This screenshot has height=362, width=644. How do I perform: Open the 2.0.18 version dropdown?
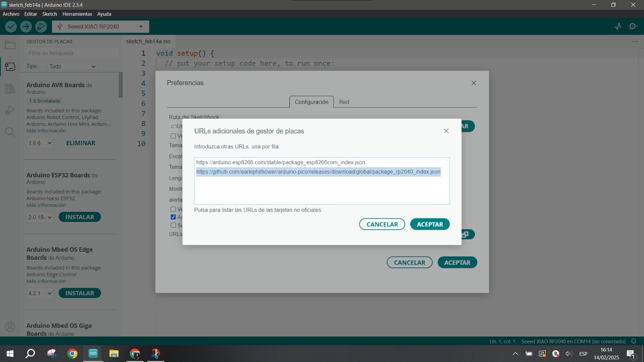(x=40, y=217)
